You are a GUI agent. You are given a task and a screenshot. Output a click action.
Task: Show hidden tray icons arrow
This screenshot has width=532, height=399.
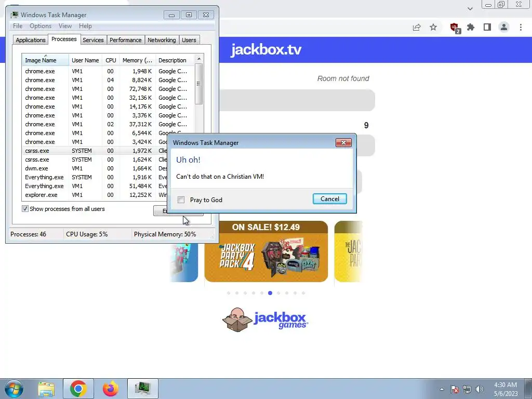pos(442,389)
